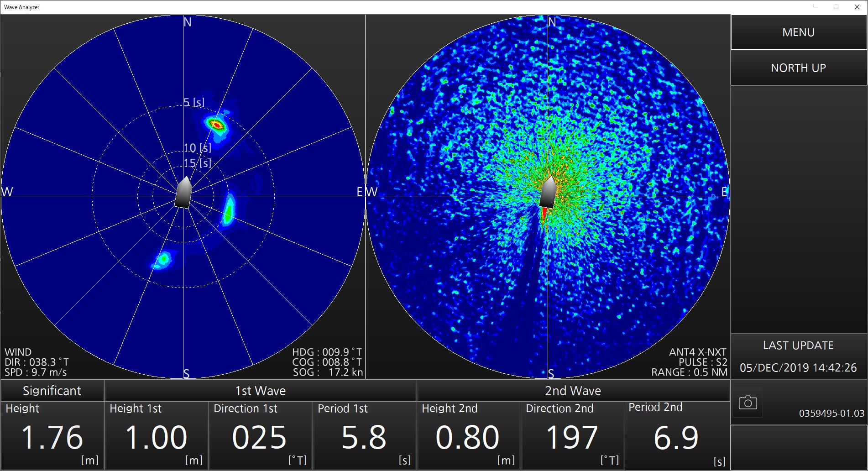Select the Period 2nd 6.9 readout
This screenshot has width=868, height=471.
point(677,435)
